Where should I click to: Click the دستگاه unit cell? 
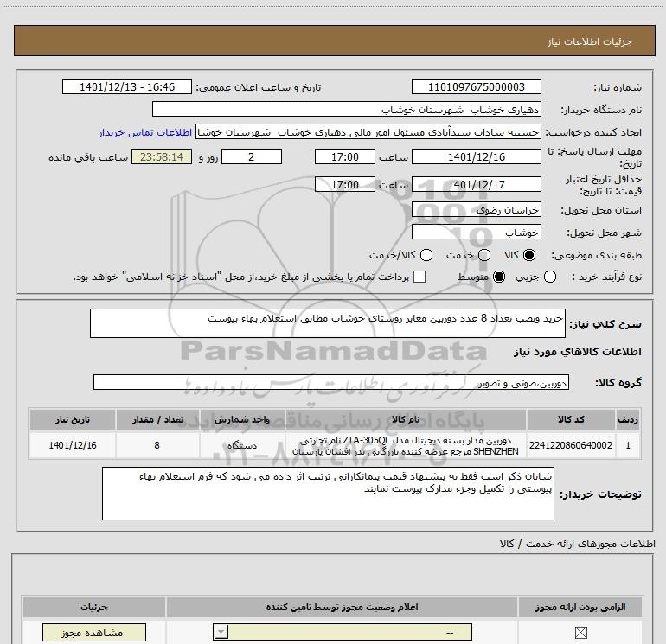coord(242,445)
